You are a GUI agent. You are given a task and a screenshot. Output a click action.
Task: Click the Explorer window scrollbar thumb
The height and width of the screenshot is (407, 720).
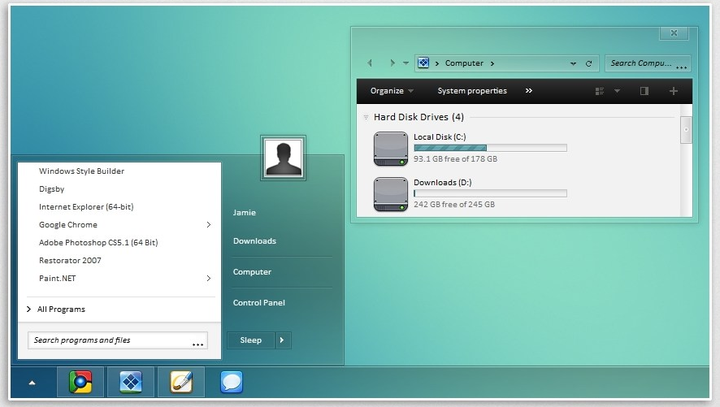pyautogui.click(x=686, y=130)
